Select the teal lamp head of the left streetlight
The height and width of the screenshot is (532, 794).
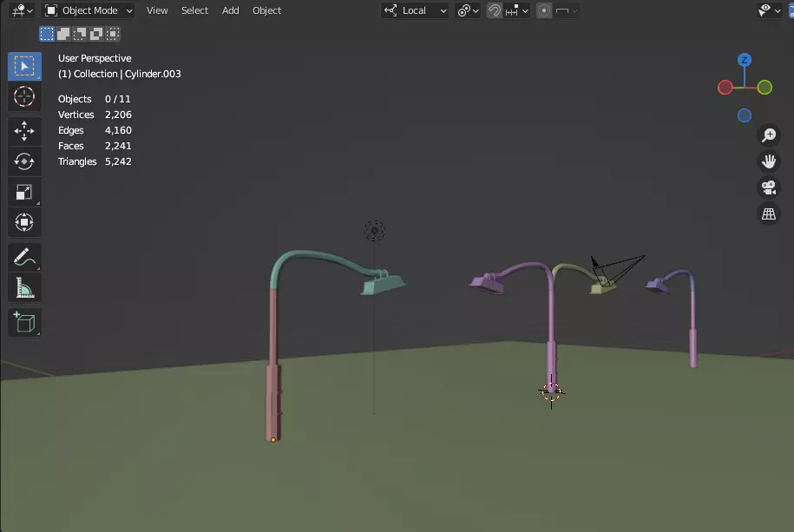(383, 284)
